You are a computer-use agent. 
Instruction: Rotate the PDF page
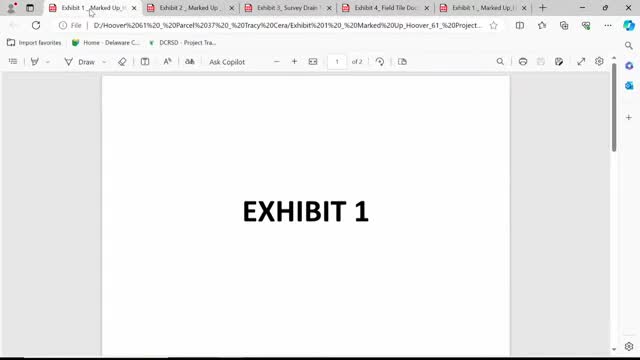pos(380,62)
